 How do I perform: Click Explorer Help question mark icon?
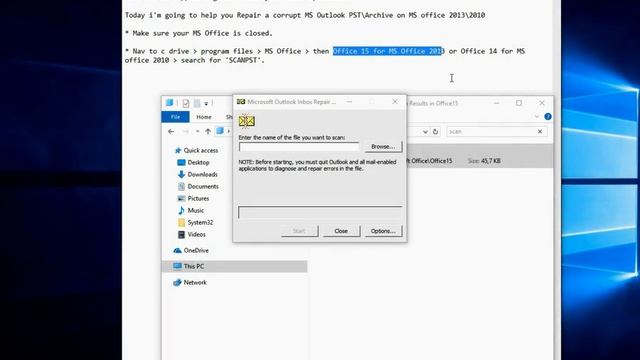[548, 117]
